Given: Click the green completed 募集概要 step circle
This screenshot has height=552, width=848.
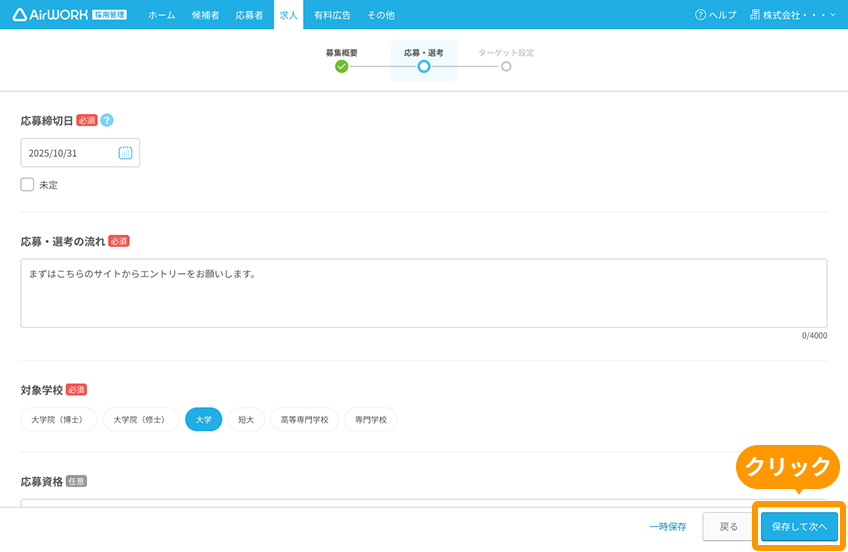Looking at the screenshot, I should (x=341, y=66).
